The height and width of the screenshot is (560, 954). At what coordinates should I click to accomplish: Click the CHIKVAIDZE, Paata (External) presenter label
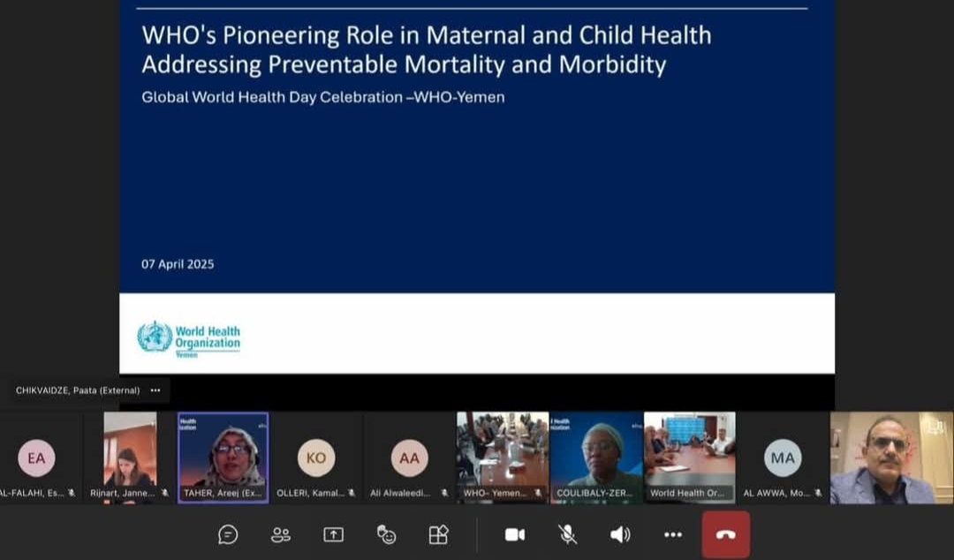78,390
